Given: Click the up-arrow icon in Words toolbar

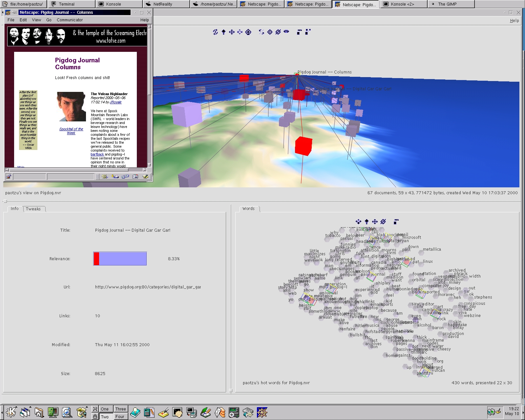Looking at the screenshot, I should coord(367,222).
